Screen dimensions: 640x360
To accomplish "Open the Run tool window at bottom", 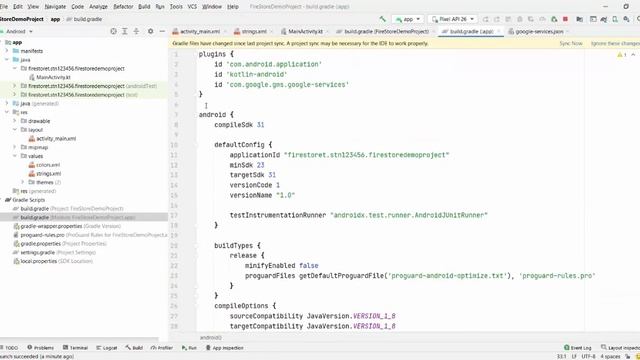I will click(x=189, y=348).
